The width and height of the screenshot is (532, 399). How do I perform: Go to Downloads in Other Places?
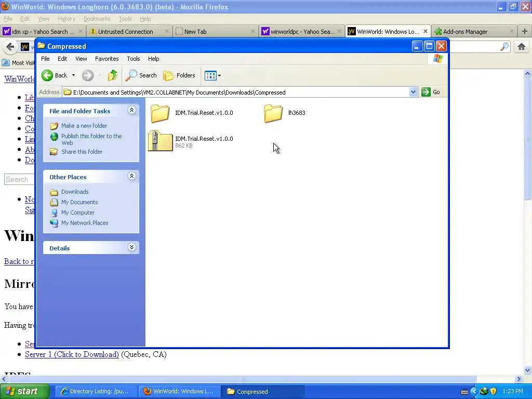[x=75, y=192]
